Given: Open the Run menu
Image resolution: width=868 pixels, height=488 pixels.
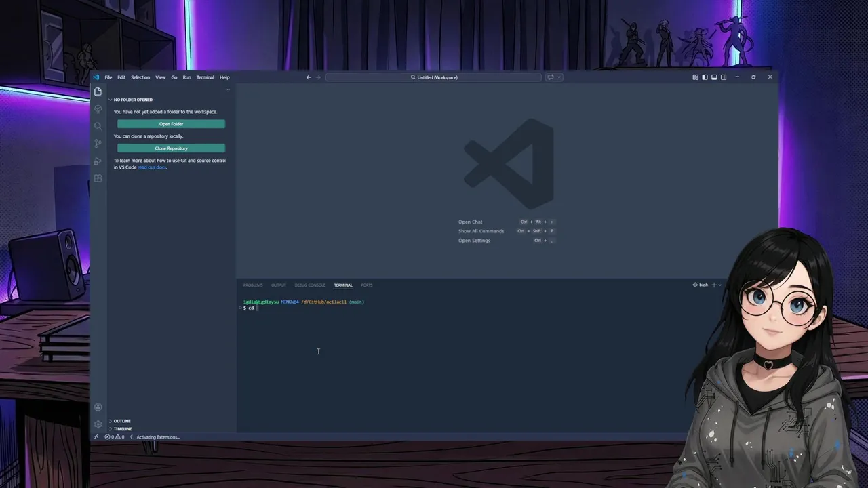Looking at the screenshot, I should tap(187, 77).
